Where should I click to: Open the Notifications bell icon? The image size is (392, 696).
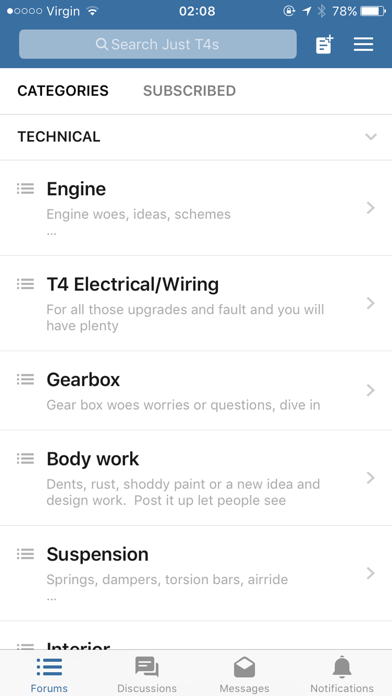coord(342,667)
